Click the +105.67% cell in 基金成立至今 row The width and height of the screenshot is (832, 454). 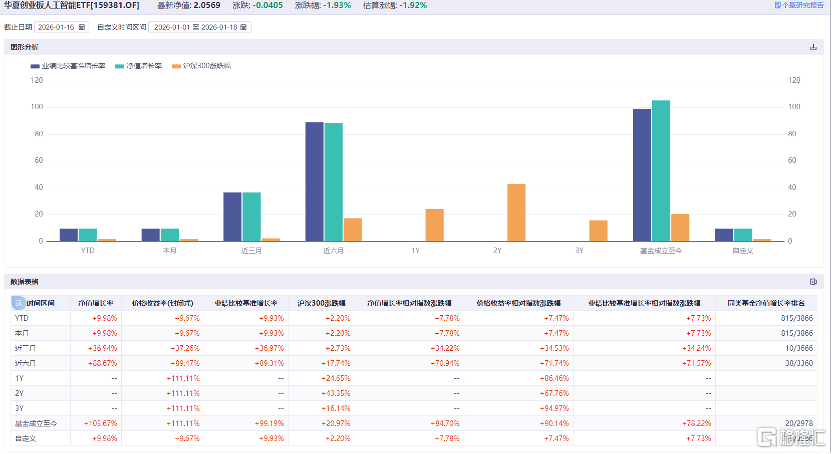(101, 423)
